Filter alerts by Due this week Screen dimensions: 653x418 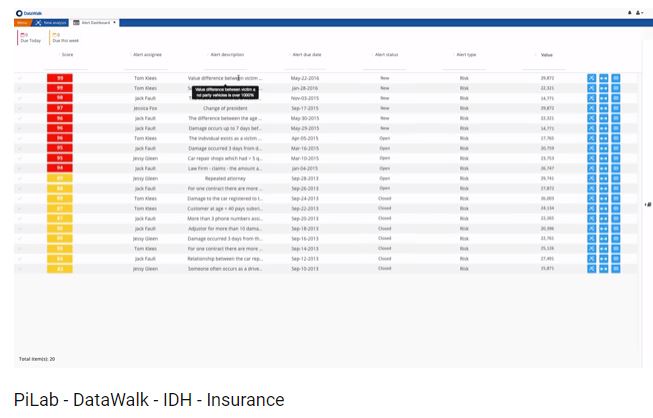[x=63, y=38]
